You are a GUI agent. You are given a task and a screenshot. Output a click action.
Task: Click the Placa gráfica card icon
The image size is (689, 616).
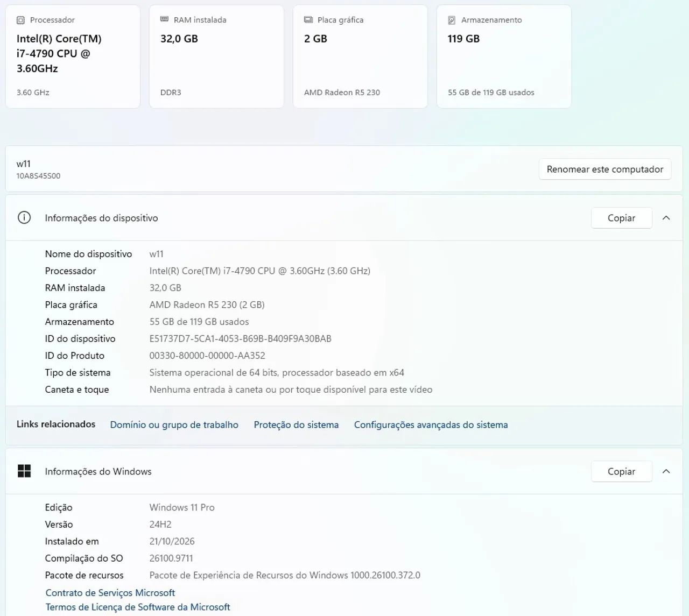pos(308,20)
